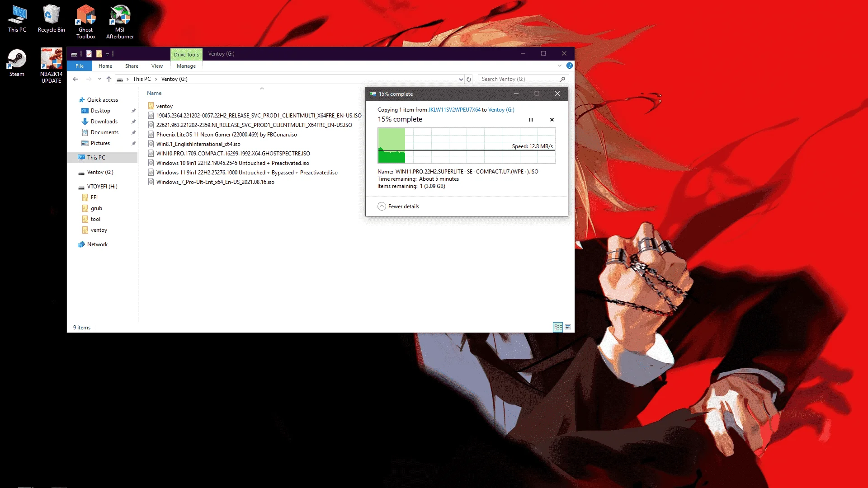The height and width of the screenshot is (488, 868).
Task: Launch MSI Afterburner desktop shortcut
Action: pyautogui.click(x=120, y=22)
